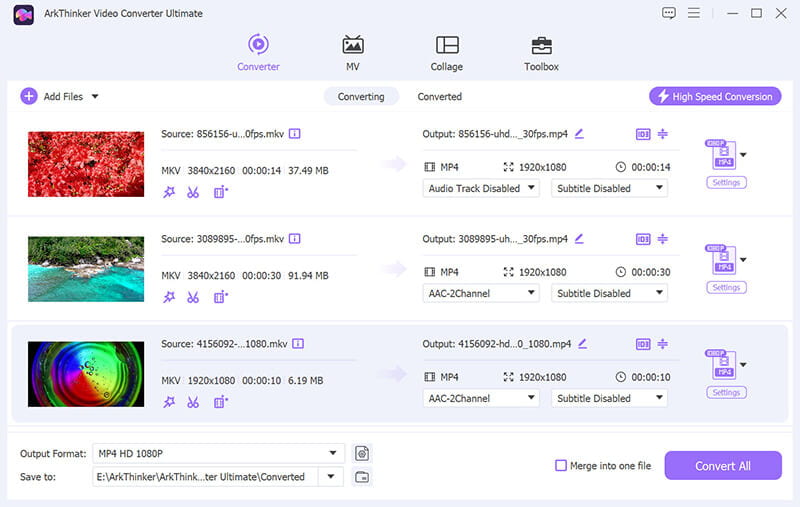Show info for source 3089895 mkv file
The image size is (800, 507).
(294, 239)
